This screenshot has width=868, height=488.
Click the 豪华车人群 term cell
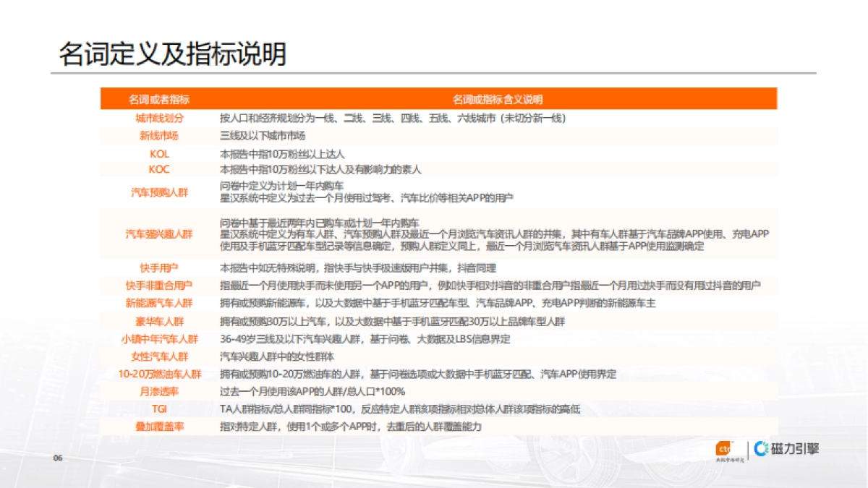pyautogui.click(x=160, y=321)
